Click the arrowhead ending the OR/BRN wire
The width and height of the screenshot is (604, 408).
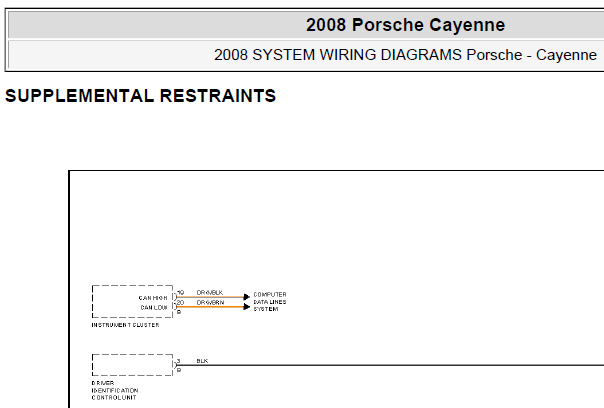247,307
